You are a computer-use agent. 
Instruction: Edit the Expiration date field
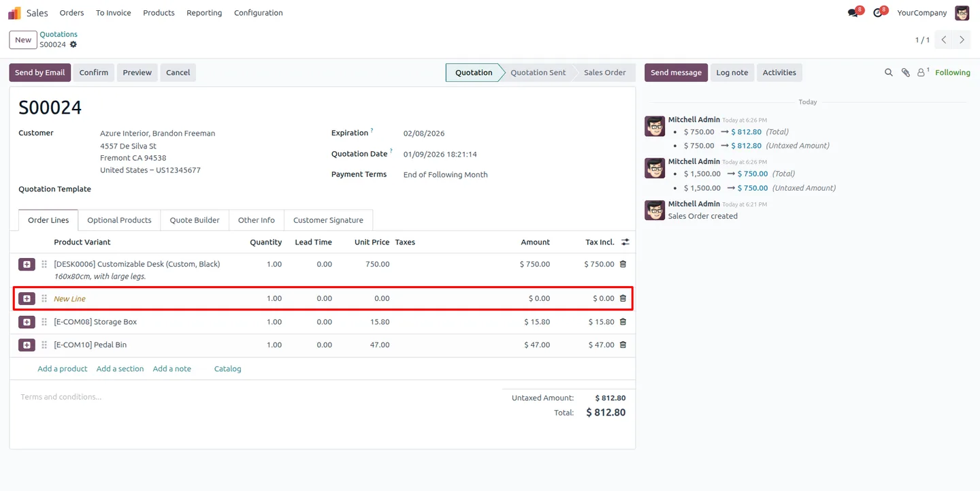424,133
